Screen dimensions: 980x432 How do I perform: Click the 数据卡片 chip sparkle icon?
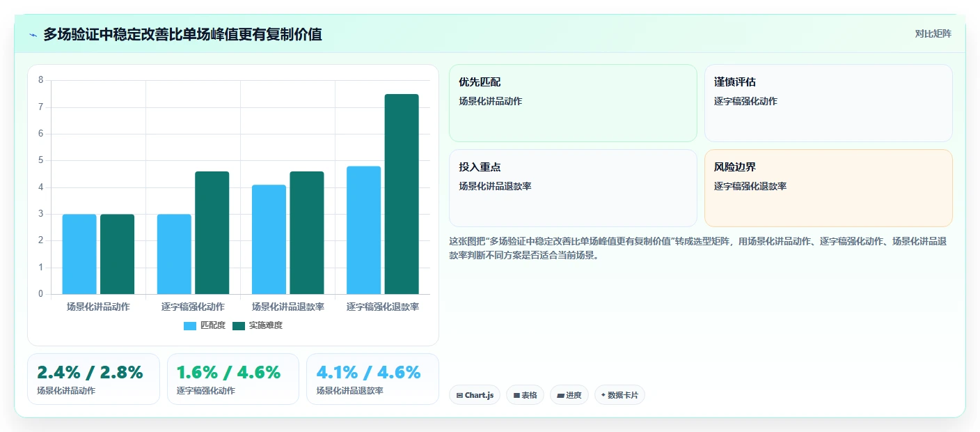603,395
